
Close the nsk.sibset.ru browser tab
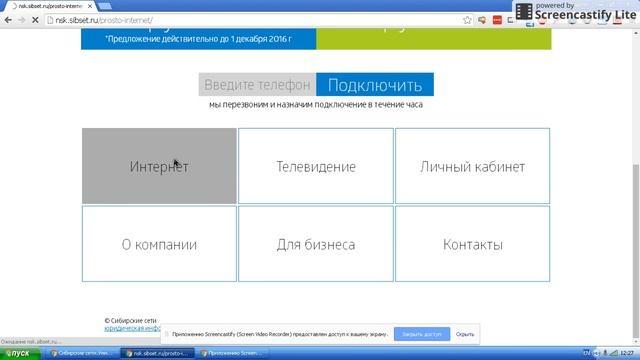(x=90, y=6)
